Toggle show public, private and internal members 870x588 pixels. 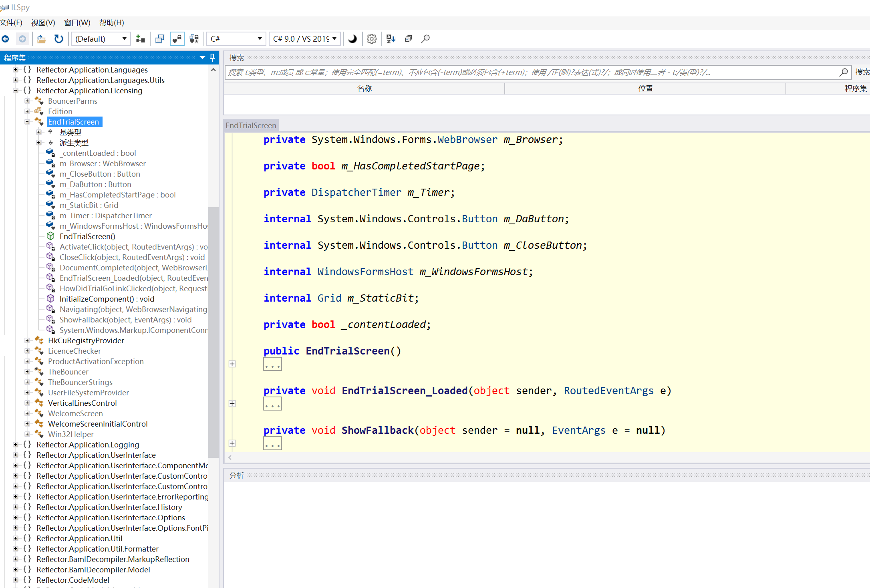[x=177, y=39]
